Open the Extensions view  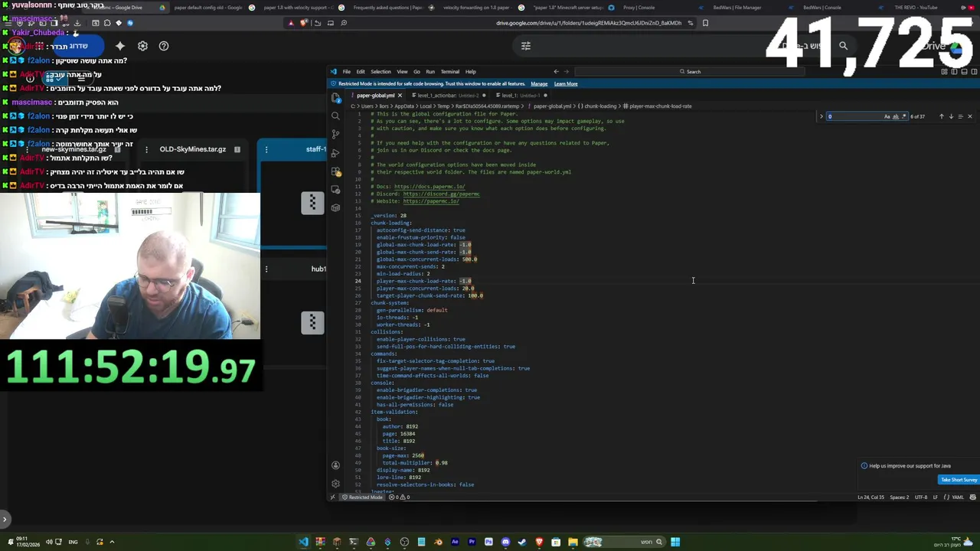click(335, 171)
